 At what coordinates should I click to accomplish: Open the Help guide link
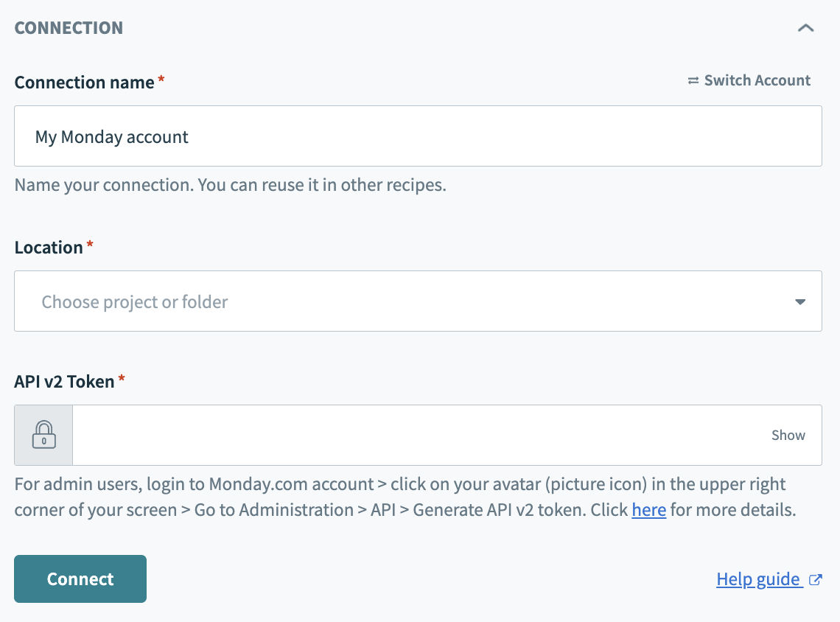pyautogui.click(x=757, y=579)
